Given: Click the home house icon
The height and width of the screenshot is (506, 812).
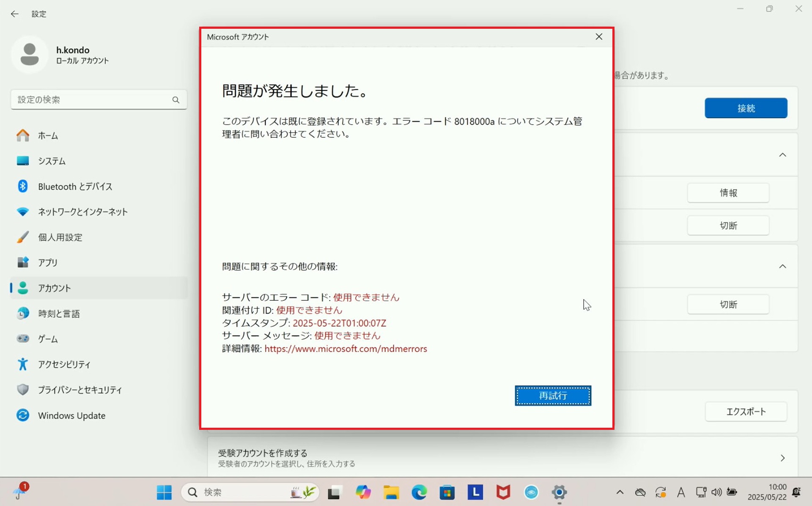Looking at the screenshot, I should coord(23,135).
